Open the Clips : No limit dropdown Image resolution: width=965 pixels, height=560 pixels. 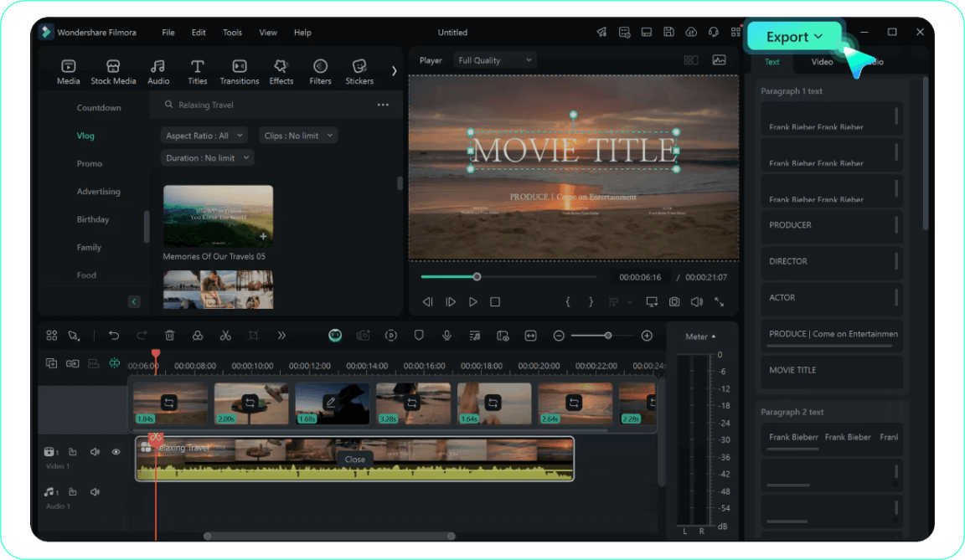(x=298, y=136)
